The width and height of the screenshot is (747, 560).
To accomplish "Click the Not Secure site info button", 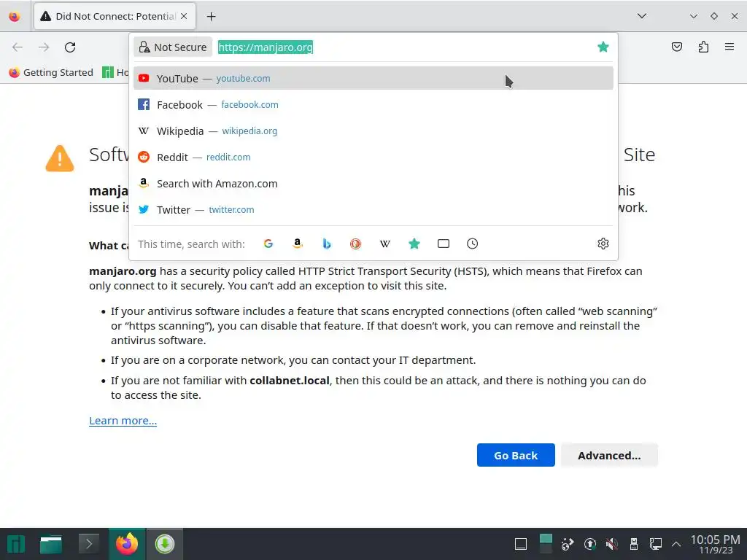I will pyautogui.click(x=172, y=47).
